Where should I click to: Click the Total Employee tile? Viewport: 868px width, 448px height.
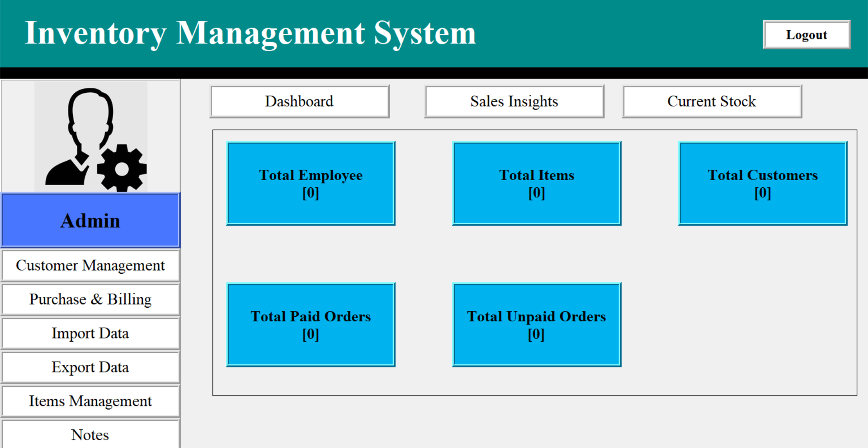coord(311,183)
